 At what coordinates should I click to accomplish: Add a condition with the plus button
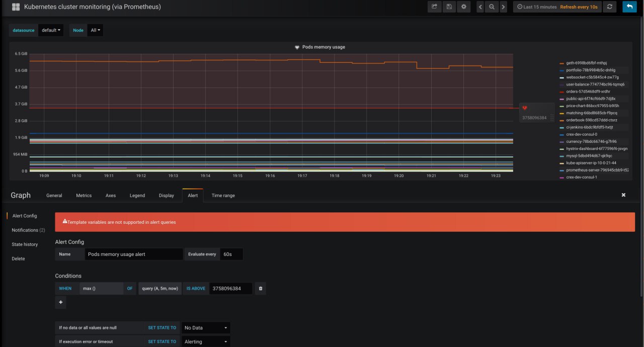60,302
